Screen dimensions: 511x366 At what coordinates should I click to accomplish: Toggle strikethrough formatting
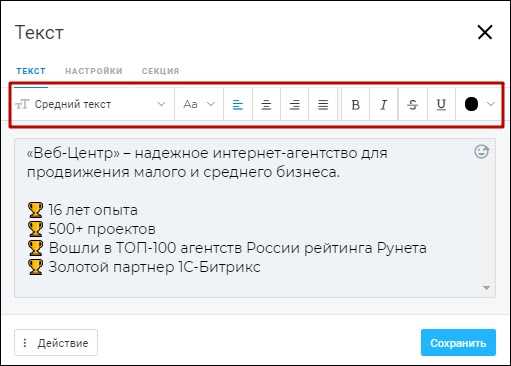click(x=413, y=105)
